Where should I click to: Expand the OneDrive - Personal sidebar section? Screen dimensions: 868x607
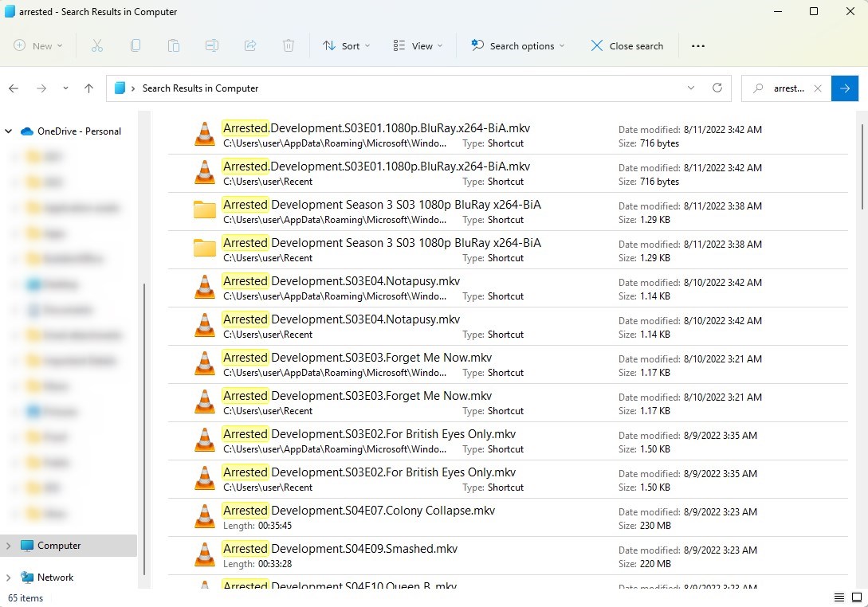7,130
